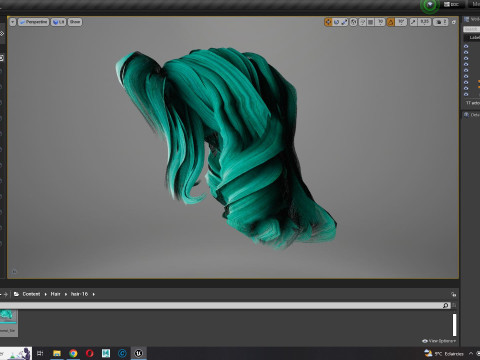Open the Lit view mode menu

point(58,22)
